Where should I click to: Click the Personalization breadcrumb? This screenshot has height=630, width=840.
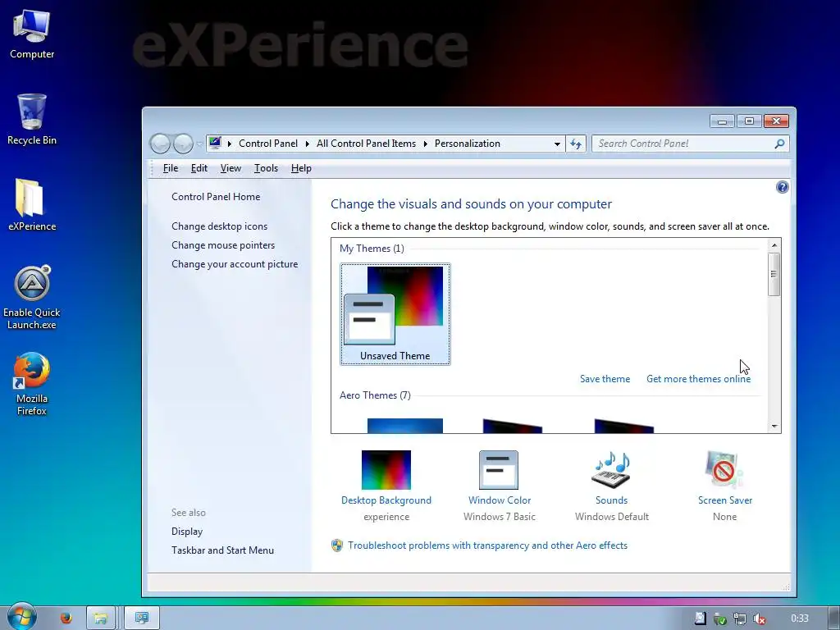[467, 144]
